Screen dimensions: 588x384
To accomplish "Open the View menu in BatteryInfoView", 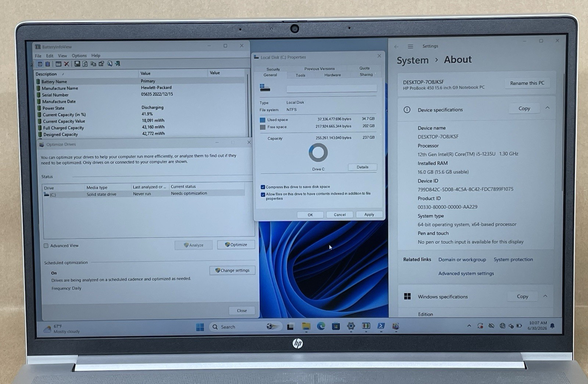I will (62, 56).
